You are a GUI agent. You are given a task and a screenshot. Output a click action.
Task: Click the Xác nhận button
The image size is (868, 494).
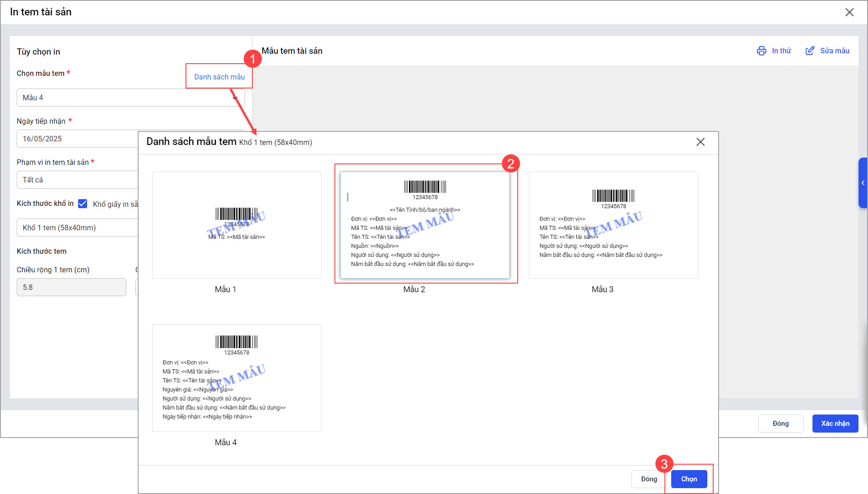click(835, 424)
